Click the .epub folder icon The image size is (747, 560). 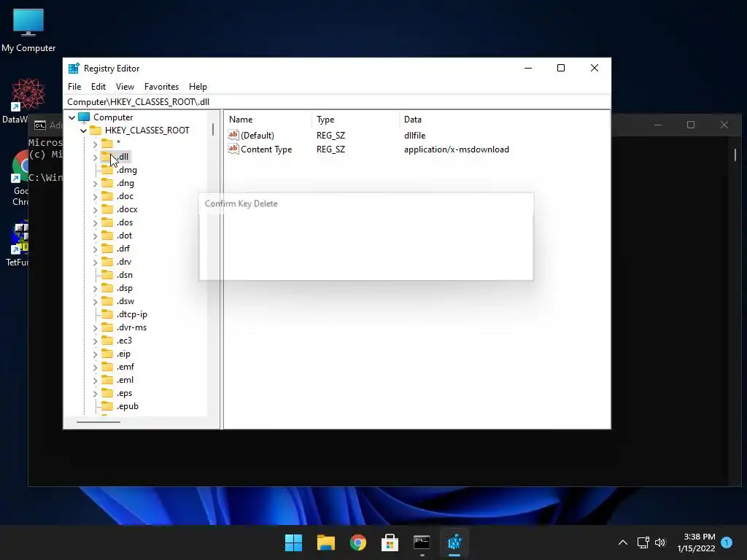pyautogui.click(x=107, y=406)
